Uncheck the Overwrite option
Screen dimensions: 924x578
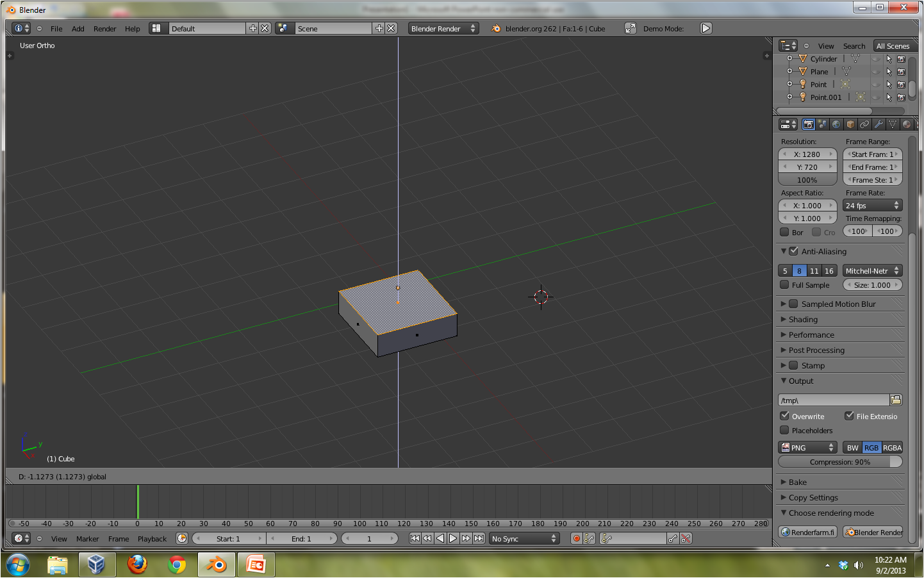(x=784, y=416)
